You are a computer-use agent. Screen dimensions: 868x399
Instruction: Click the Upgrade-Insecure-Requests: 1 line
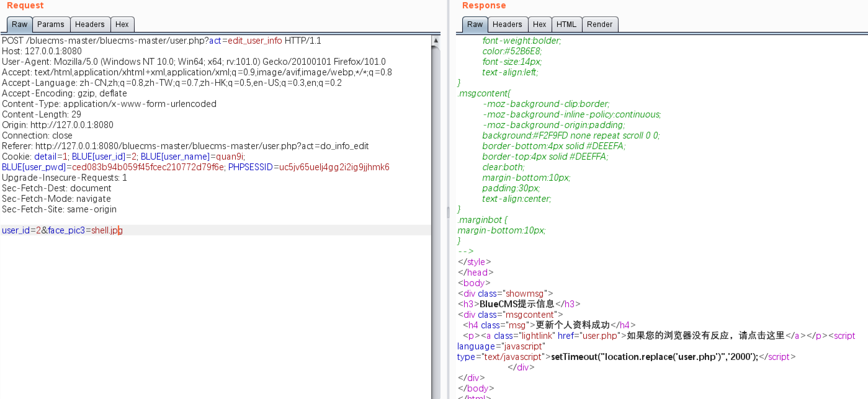click(64, 177)
